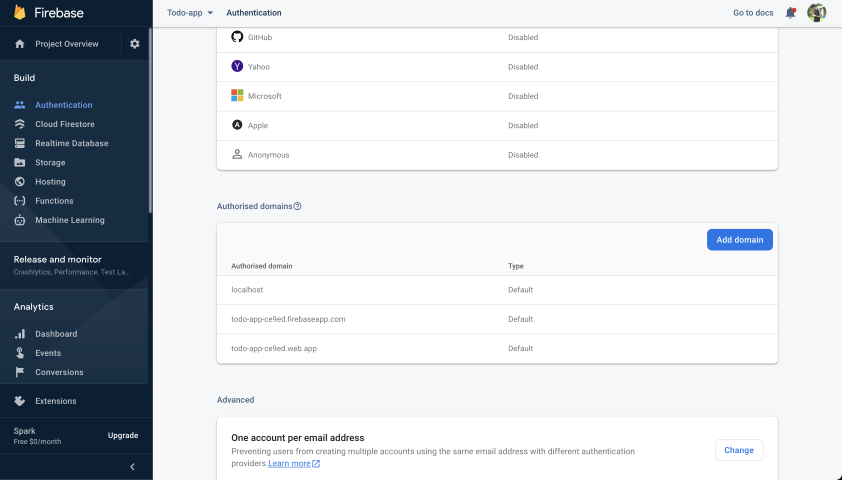Go to Project Overview

pos(66,44)
